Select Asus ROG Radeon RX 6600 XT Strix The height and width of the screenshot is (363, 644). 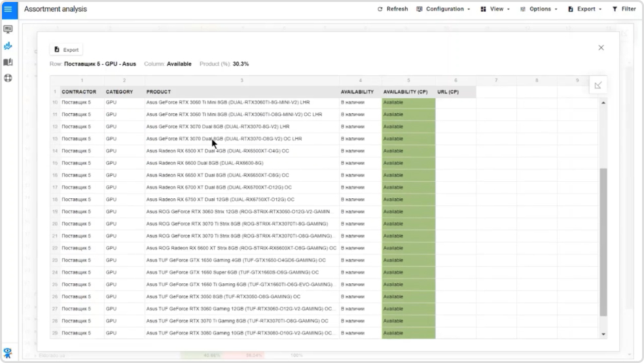(241, 248)
